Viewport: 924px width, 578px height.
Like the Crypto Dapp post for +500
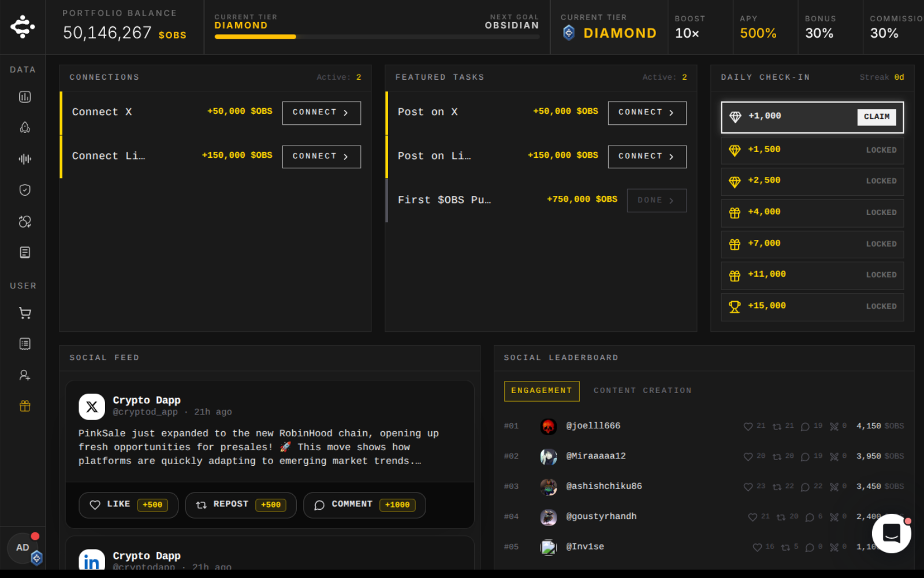click(x=128, y=505)
